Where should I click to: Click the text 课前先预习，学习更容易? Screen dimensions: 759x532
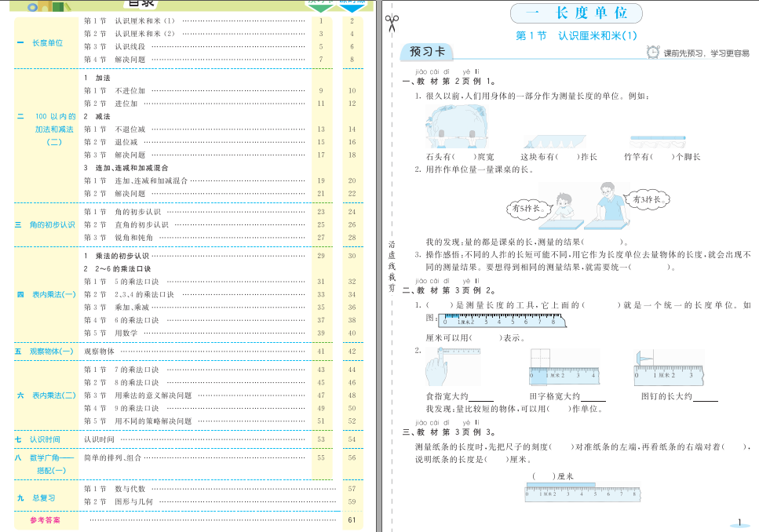(706, 53)
